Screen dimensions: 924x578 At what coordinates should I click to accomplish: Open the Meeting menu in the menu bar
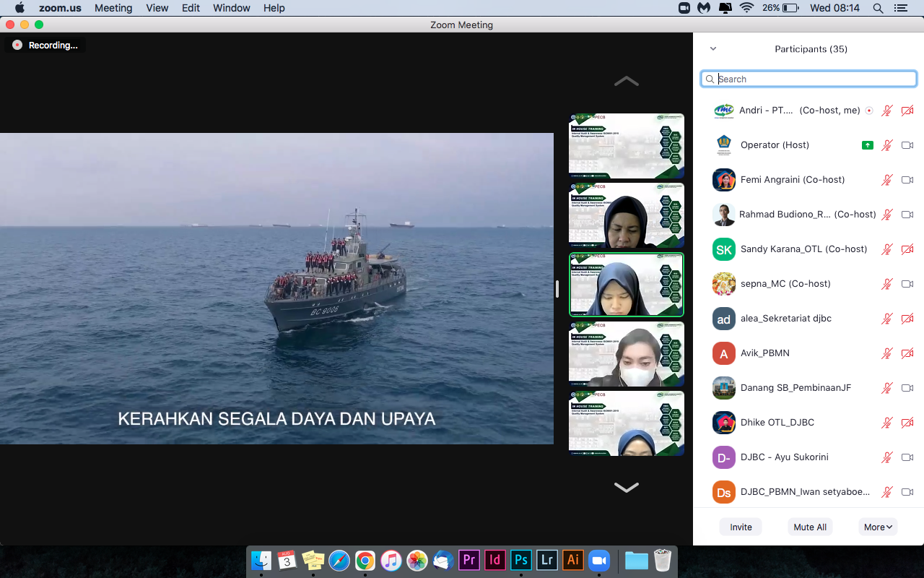[x=113, y=8]
